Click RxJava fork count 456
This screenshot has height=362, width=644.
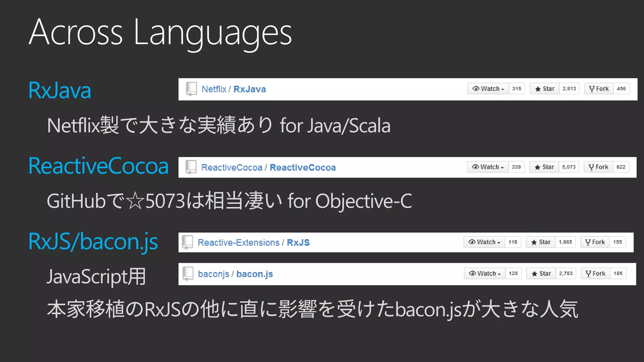(x=621, y=89)
